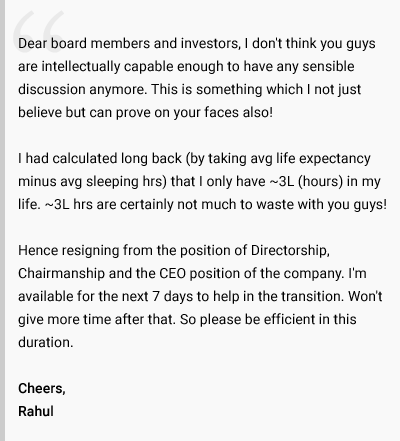Click '~3L (hours)' in the second paragraph
Viewport: 400px width, 441px height.
(x=306, y=182)
